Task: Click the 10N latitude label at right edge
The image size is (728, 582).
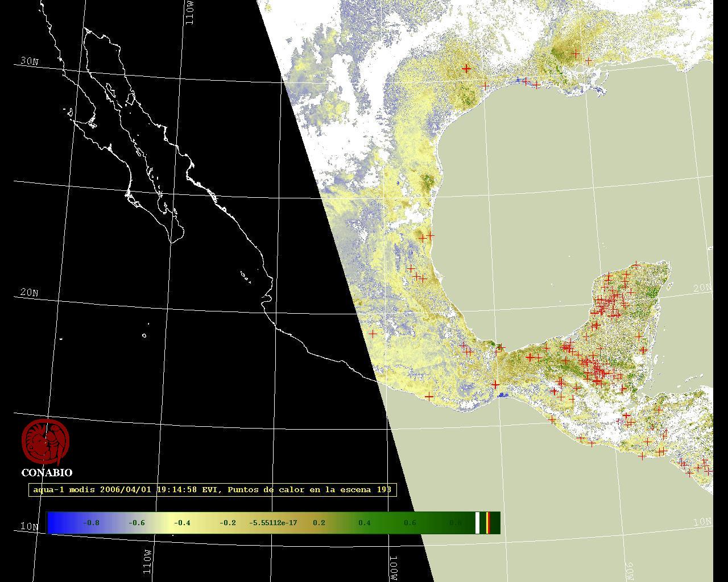Action: coord(703,522)
